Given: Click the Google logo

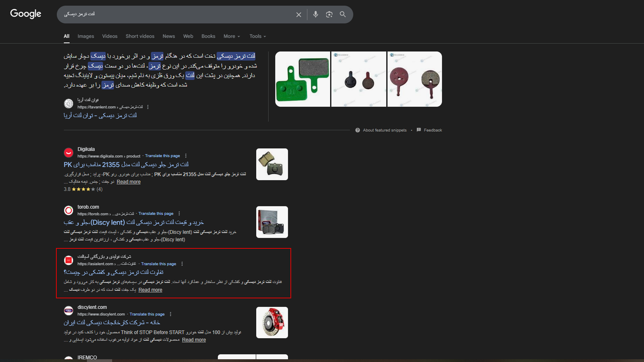Looking at the screenshot, I should tap(25, 14).
